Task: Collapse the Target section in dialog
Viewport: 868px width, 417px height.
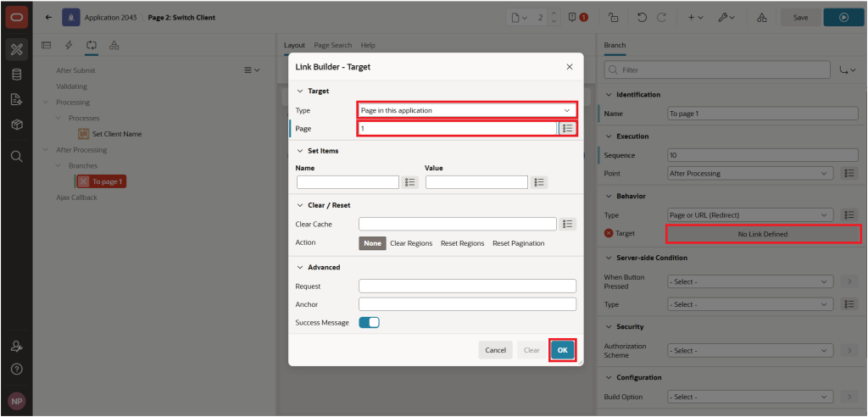Action: pyautogui.click(x=301, y=91)
